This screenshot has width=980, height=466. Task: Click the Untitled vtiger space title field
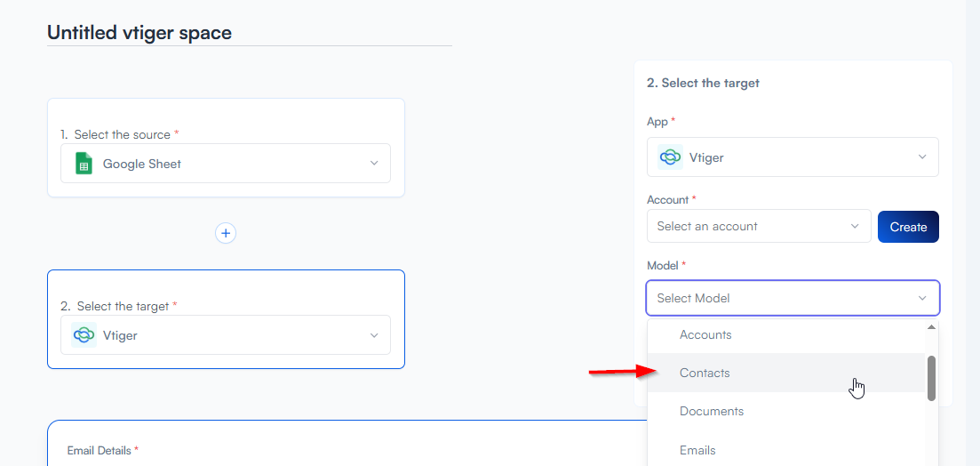click(x=249, y=33)
